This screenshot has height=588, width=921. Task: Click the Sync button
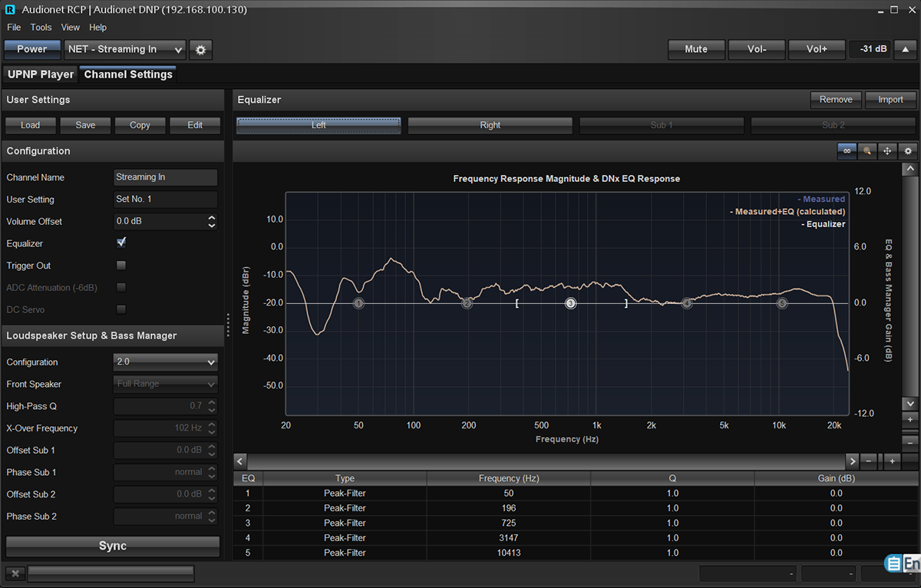point(113,546)
